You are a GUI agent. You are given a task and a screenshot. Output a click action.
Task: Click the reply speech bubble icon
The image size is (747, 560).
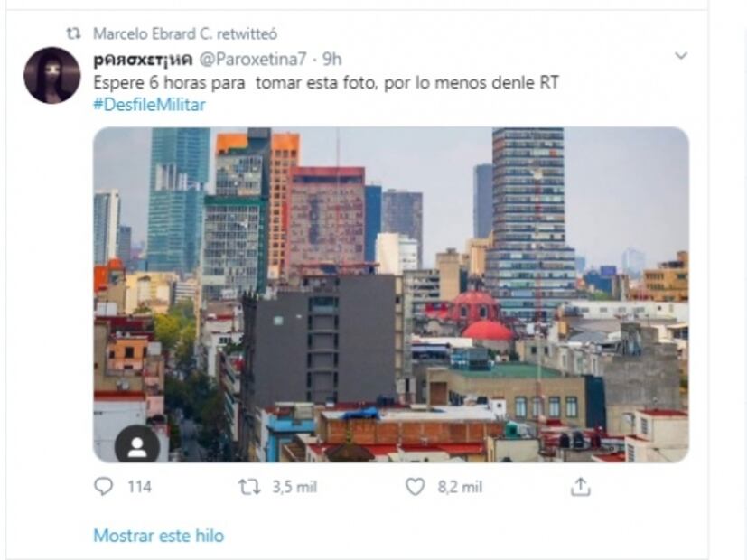tap(103, 487)
